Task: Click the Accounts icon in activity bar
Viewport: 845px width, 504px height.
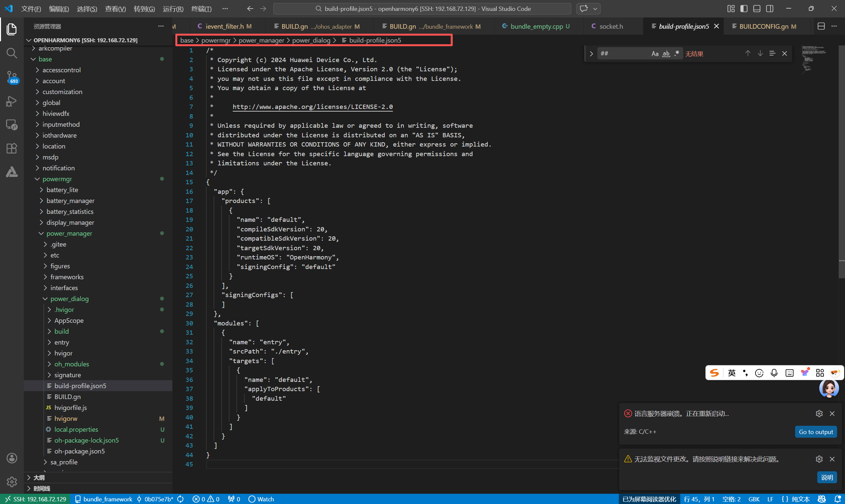Action: click(x=12, y=458)
